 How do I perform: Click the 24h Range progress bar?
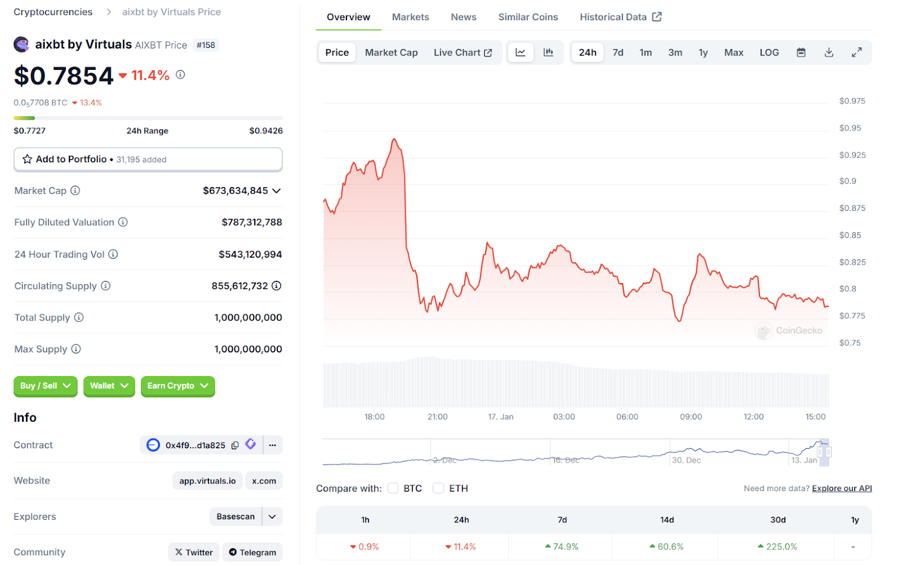click(148, 118)
